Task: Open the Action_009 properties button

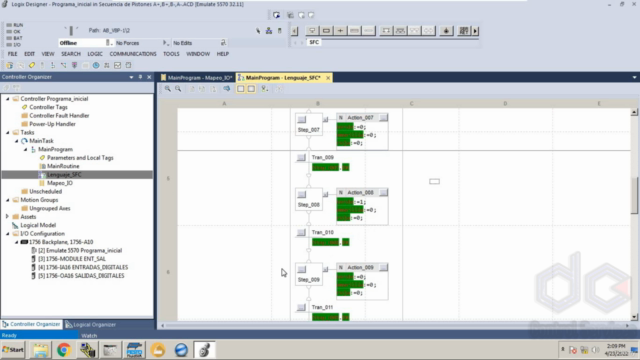Action: pyautogui.click(x=383, y=267)
